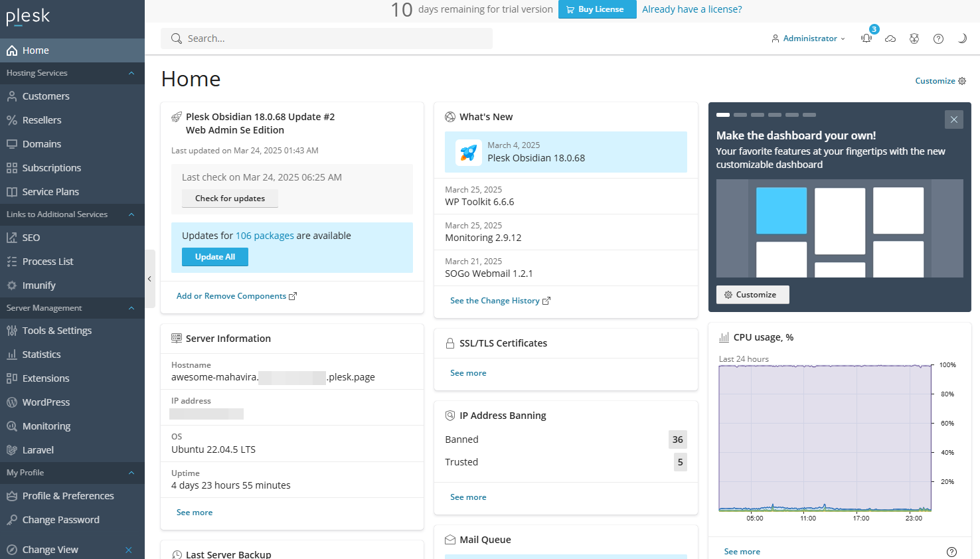This screenshot has height=559, width=980.
Task: Open the help question mark icon
Action: [938, 39]
